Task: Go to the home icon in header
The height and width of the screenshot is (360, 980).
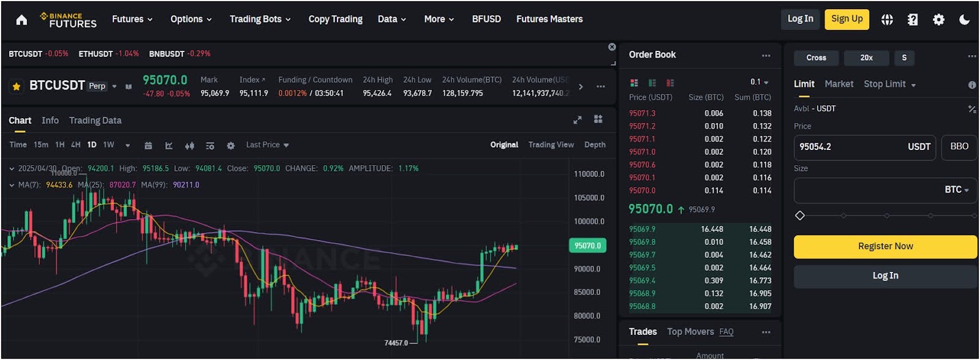Action: point(21,20)
